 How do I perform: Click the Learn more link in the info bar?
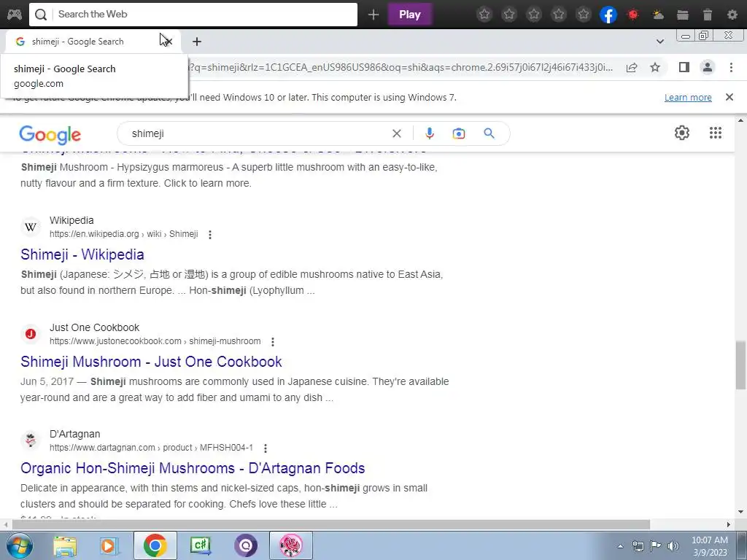[x=688, y=98]
